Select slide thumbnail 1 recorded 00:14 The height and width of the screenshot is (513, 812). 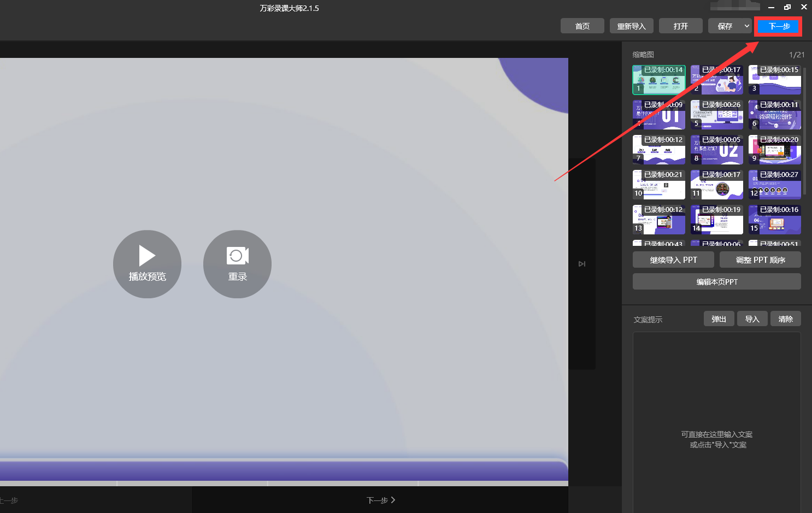659,80
